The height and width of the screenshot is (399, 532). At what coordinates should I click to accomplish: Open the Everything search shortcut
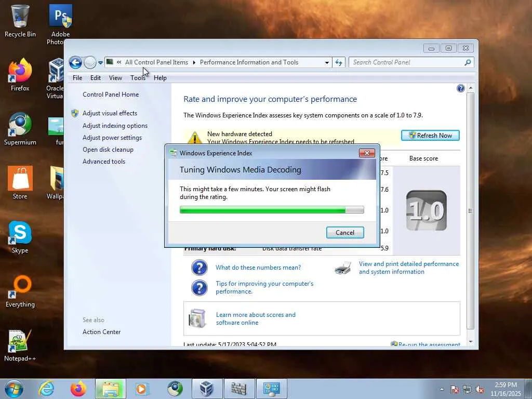coord(20,291)
